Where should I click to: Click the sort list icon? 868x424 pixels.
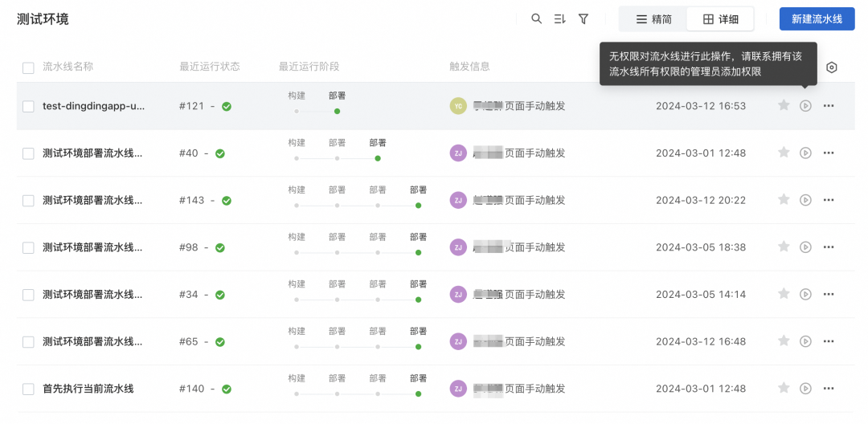tap(559, 18)
